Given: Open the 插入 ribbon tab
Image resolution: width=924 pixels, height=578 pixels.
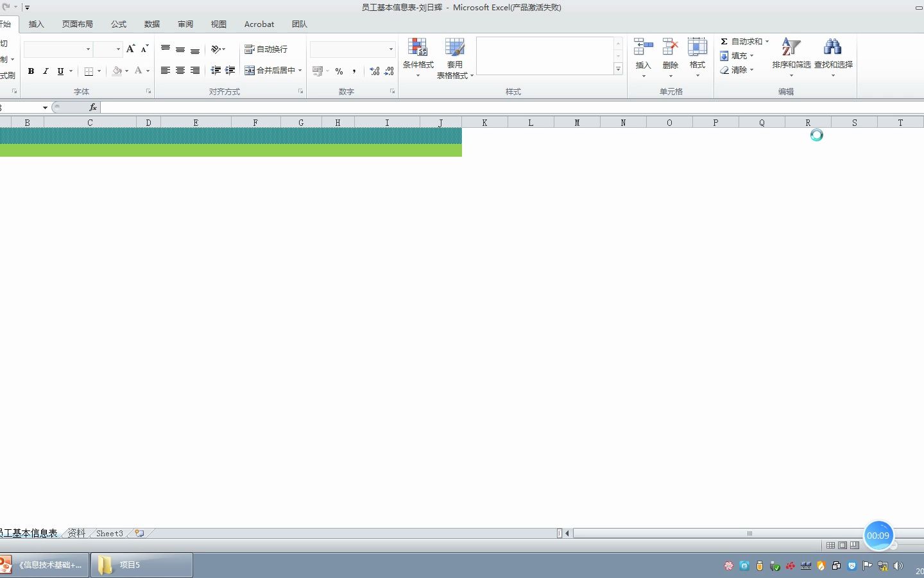Looking at the screenshot, I should tap(36, 24).
